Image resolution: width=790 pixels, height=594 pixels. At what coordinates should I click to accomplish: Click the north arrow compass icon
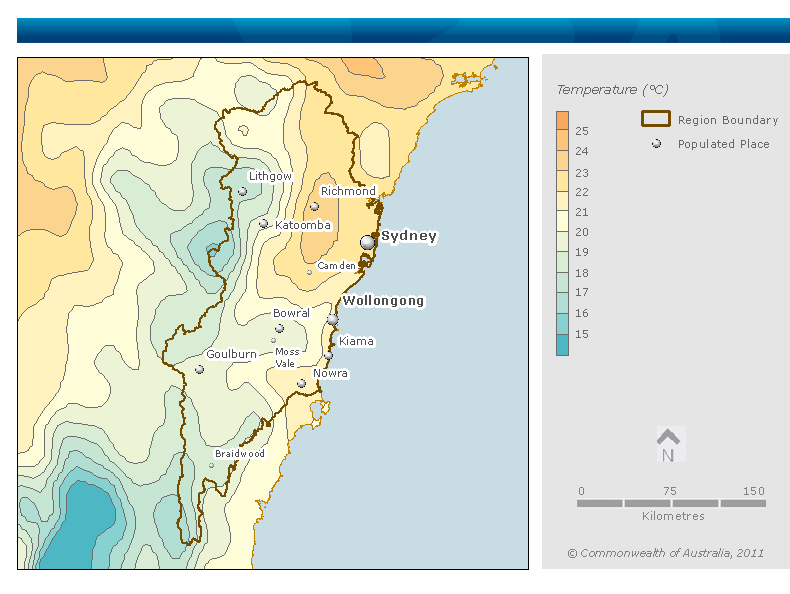668,445
